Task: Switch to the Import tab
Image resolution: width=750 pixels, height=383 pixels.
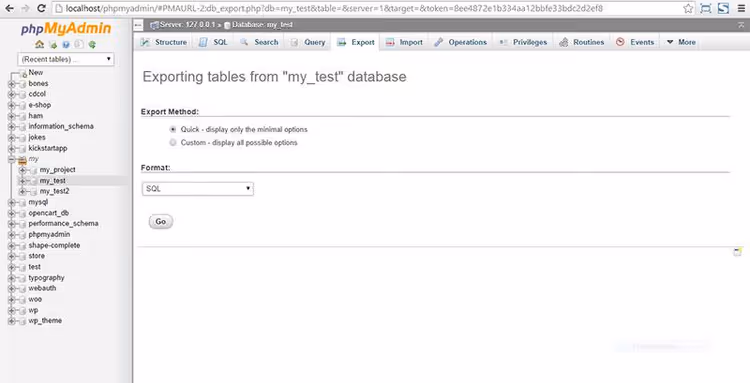Action: (x=405, y=42)
